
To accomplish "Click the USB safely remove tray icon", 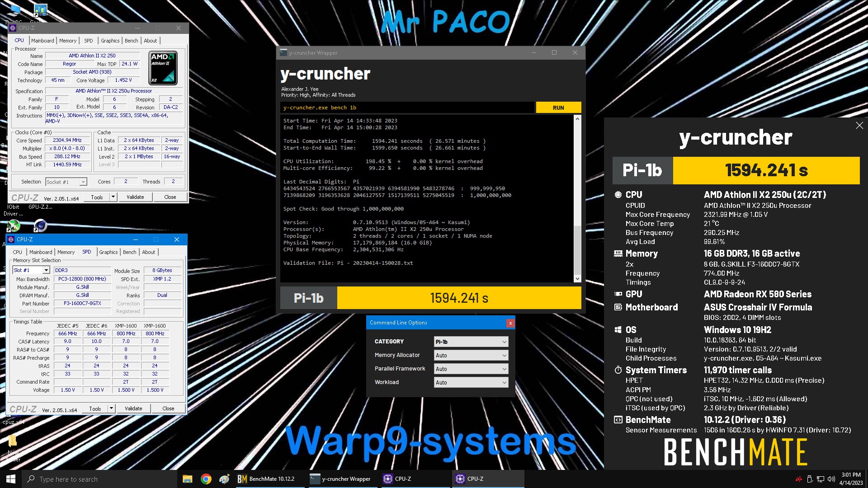I will click(810, 479).
